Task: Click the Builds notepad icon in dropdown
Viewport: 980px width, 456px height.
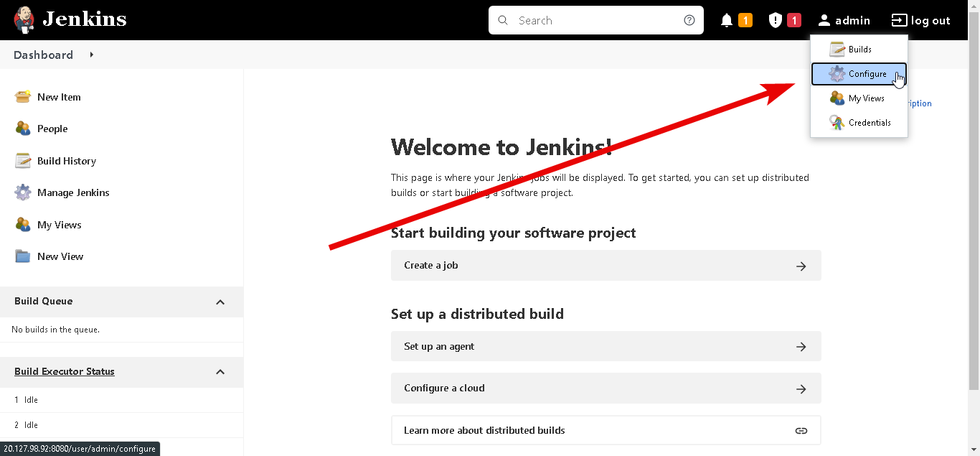Action: tap(837, 50)
